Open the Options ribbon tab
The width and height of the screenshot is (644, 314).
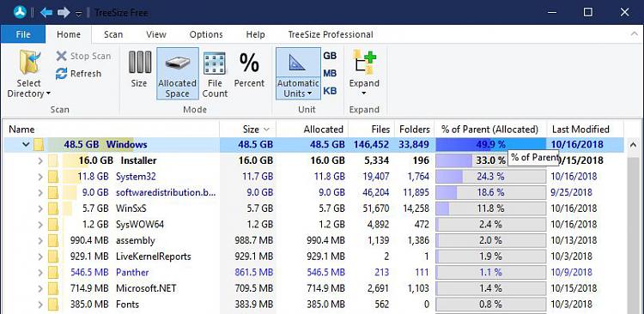tap(206, 34)
